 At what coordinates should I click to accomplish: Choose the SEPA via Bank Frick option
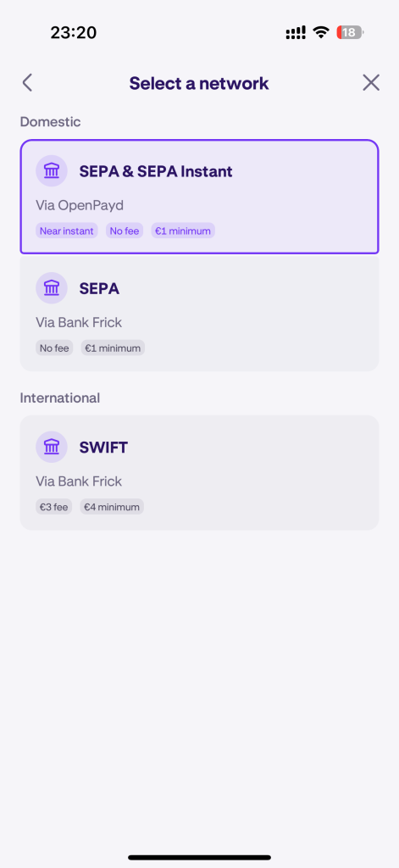[199, 314]
